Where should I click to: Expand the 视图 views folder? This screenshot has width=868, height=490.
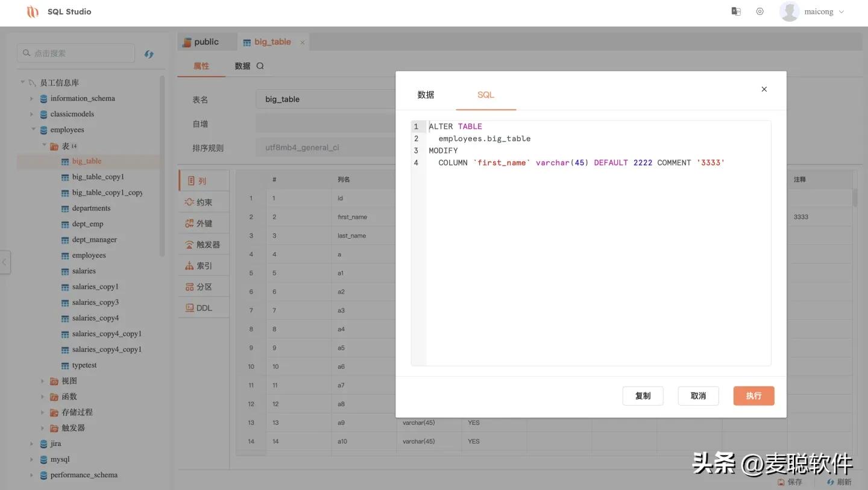tap(43, 381)
